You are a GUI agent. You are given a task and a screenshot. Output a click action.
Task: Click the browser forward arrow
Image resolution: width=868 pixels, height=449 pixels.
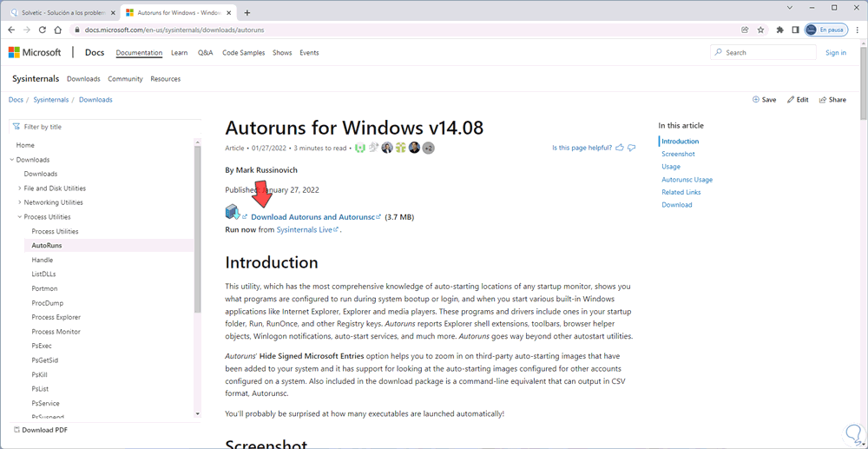[27, 30]
